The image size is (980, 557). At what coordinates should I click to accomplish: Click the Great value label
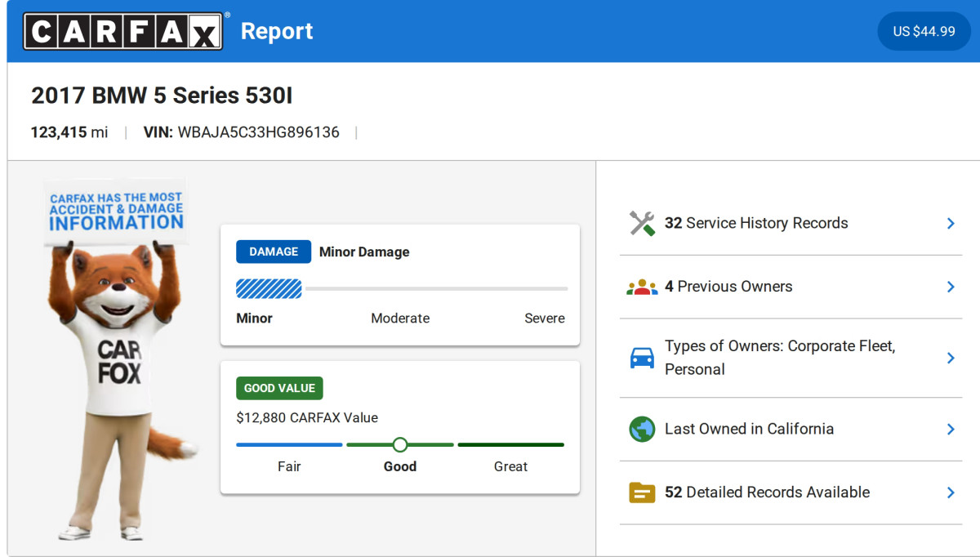[x=511, y=466]
